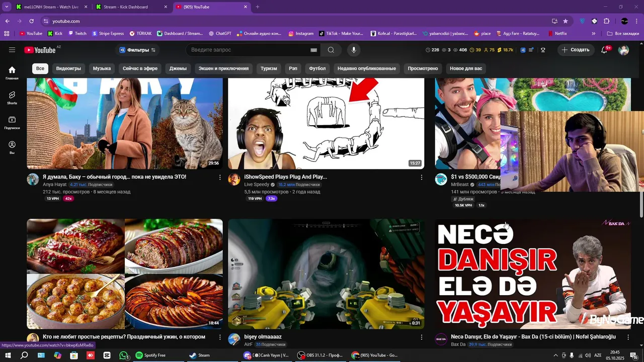Screen dimensions: 644x362
Task: Start voice search with microphone icon
Action: click(x=354, y=50)
